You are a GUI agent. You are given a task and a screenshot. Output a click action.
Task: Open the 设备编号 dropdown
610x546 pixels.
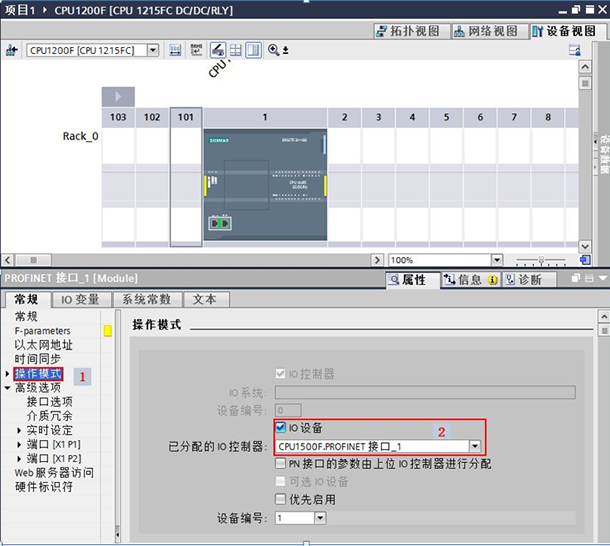pos(320,518)
